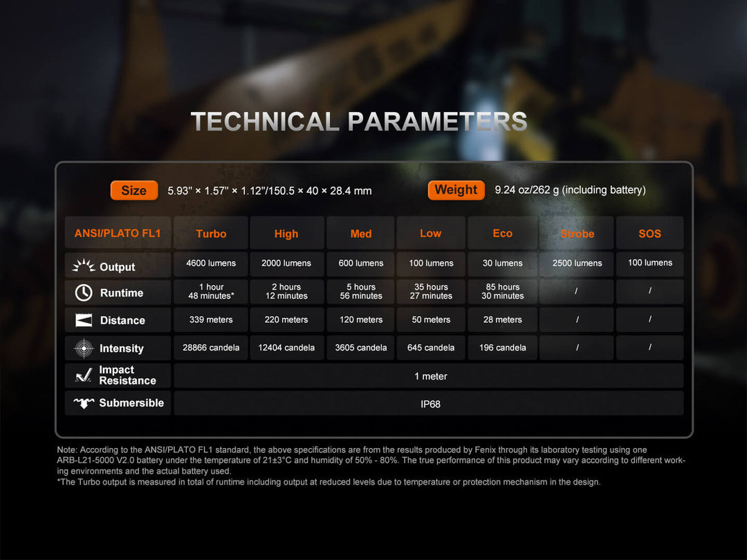This screenshot has width=747, height=560.
Task: Select the Eco column header
Action: pos(503,233)
